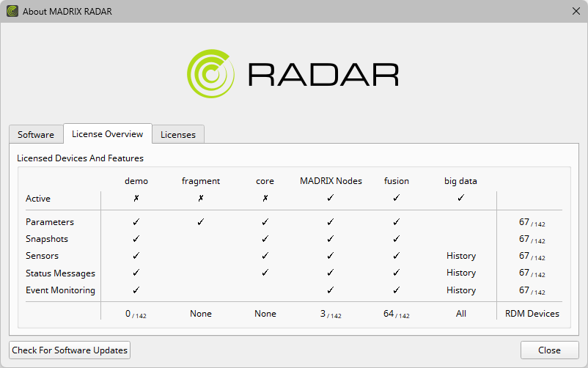Switch to the Software tab
The height and width of the screenshot is (368, 588).
(x=36, y=134)
